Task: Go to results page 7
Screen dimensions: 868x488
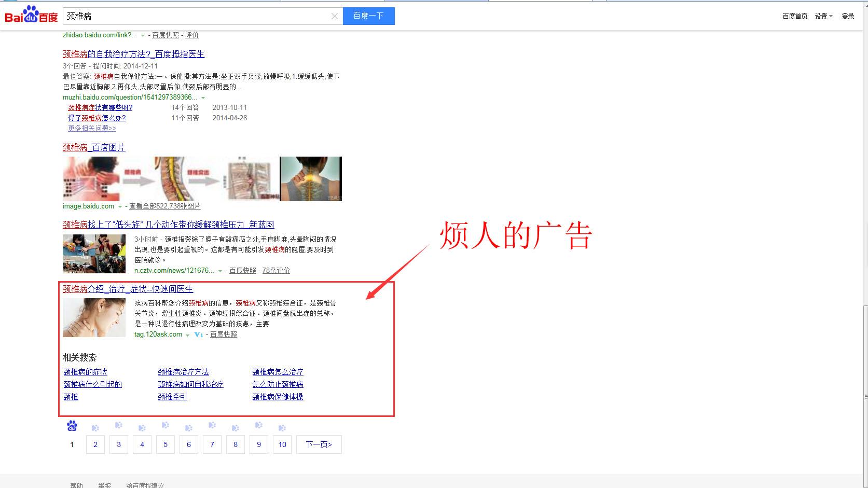Action: (212, 444)
